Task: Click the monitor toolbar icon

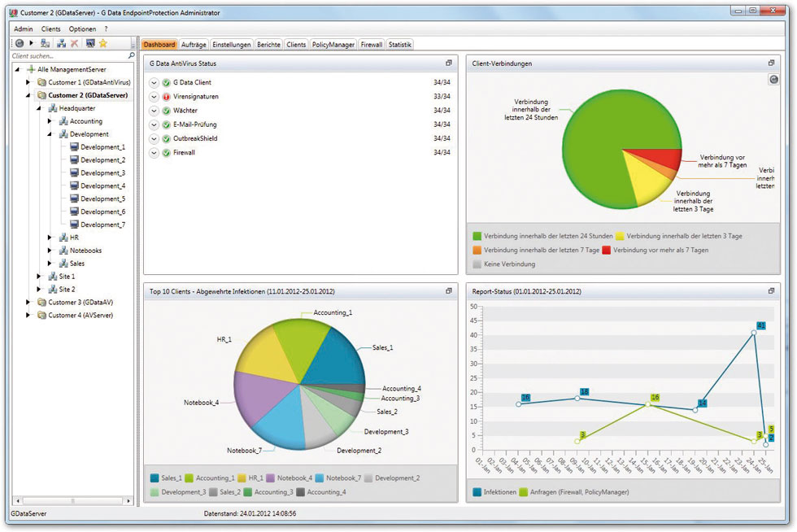Action: pos(89,42)
